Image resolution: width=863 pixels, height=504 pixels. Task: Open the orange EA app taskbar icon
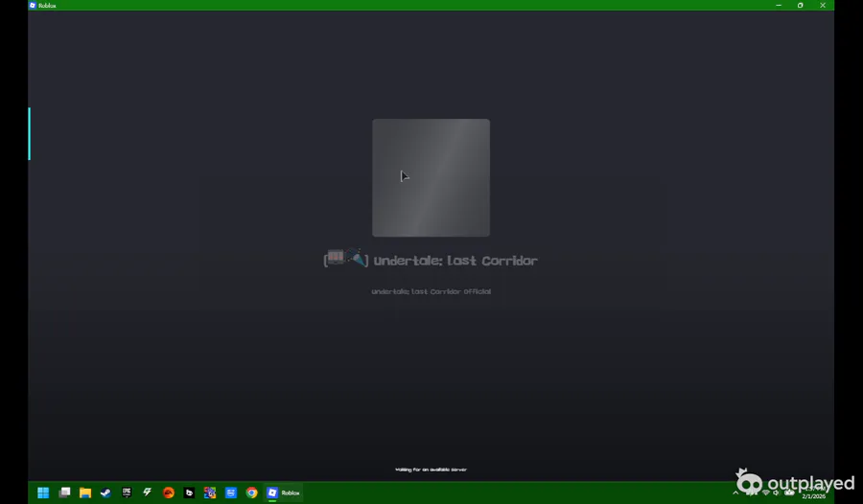[x=169, y=493]
